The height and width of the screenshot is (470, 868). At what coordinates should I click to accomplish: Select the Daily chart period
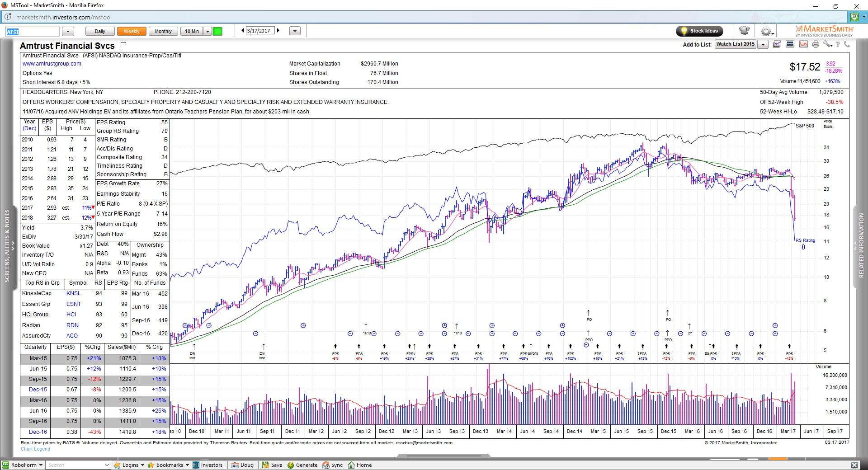point(100,31)
